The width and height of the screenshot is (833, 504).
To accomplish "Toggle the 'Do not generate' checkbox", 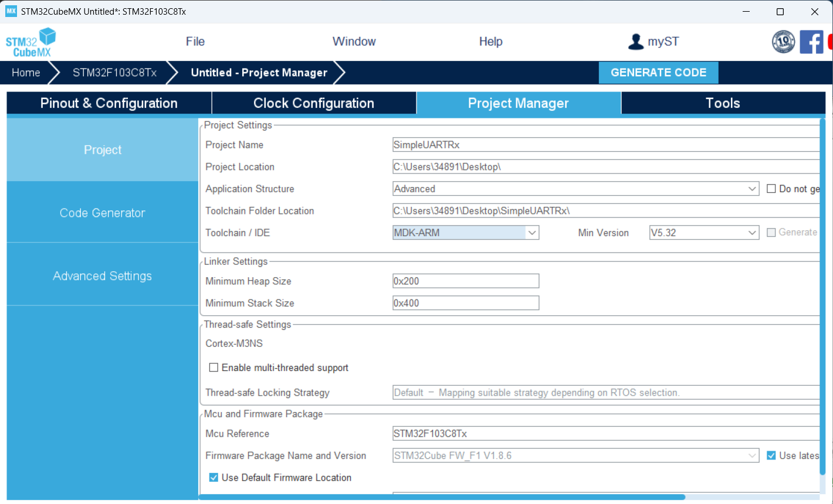I will click(771, 189).
